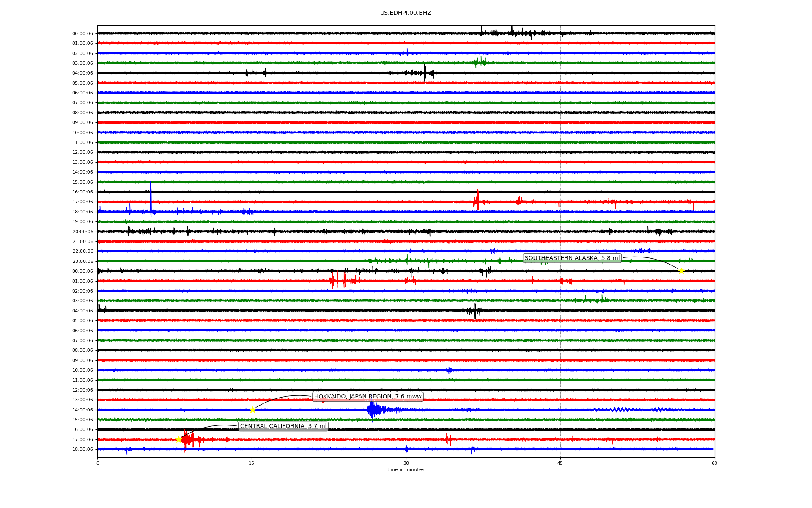Click the large blue Hokkaido wave burst

pos(373,409)
